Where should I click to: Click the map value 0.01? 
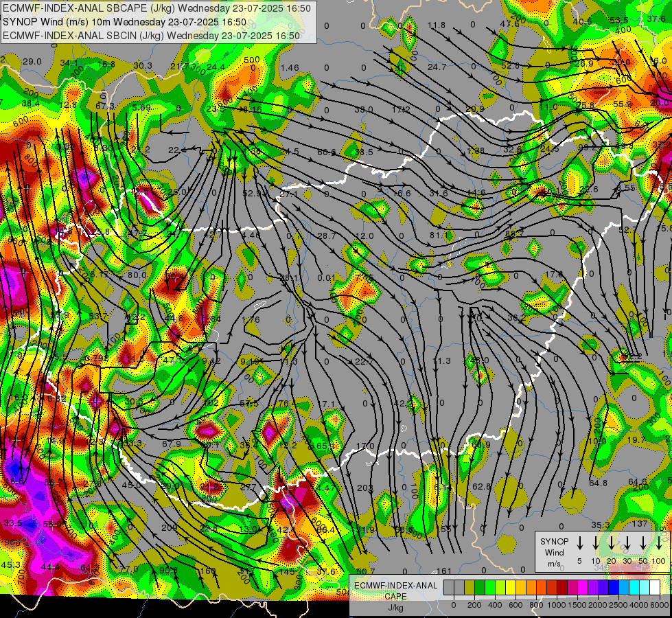click(326, 278)
